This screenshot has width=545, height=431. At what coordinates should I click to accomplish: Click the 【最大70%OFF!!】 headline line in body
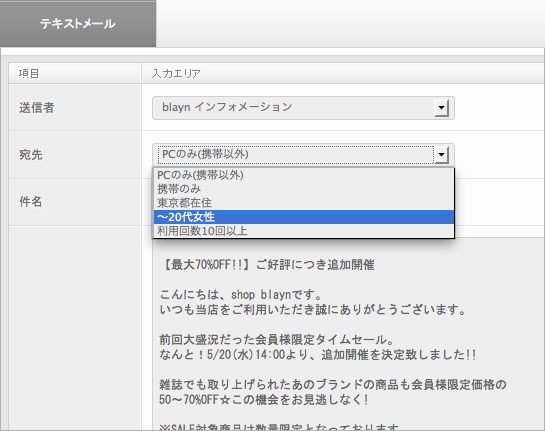tap(267, 265)
